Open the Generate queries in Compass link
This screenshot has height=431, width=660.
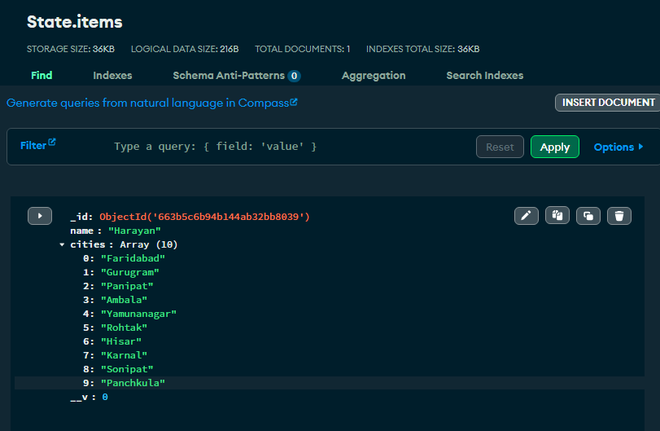(152, 102)
